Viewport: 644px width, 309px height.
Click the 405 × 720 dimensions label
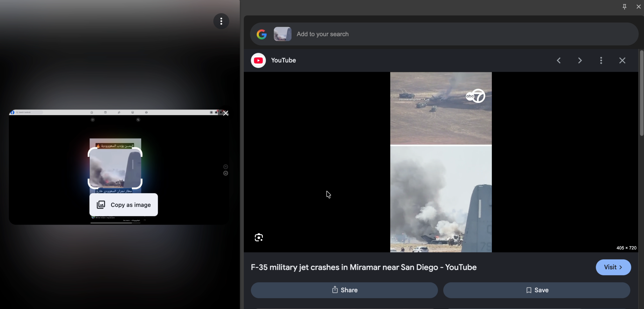[x=626, y=248]
